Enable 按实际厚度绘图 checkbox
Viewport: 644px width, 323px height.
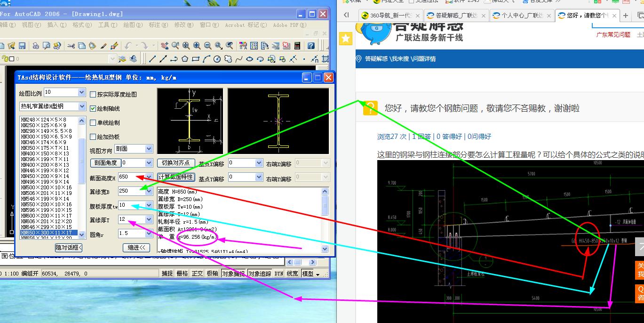pyautogui.click(x=93, y=94)
